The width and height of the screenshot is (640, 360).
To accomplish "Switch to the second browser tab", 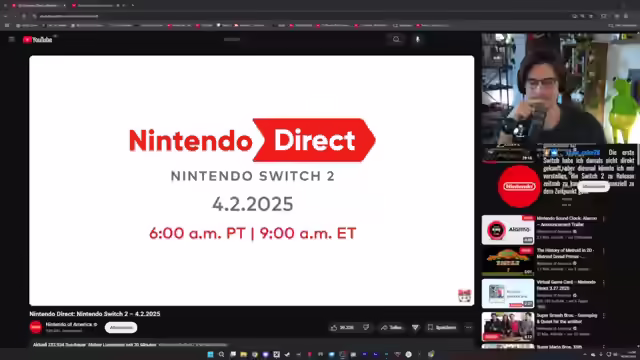I will 96,5.
